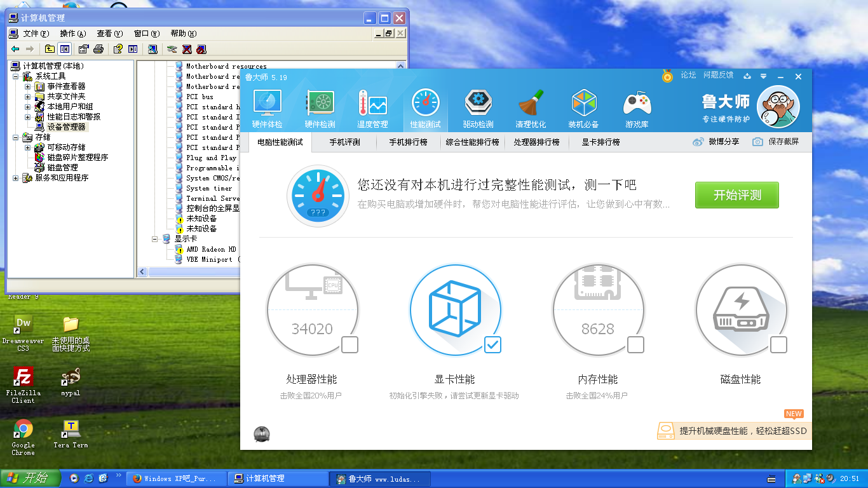
Task: Click the 磁盘性能 disk benchmark icon
Action: [x=741, y=310]
